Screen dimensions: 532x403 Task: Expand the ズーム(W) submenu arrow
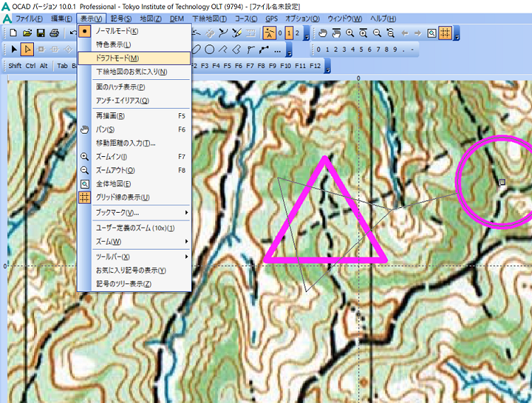186,241
